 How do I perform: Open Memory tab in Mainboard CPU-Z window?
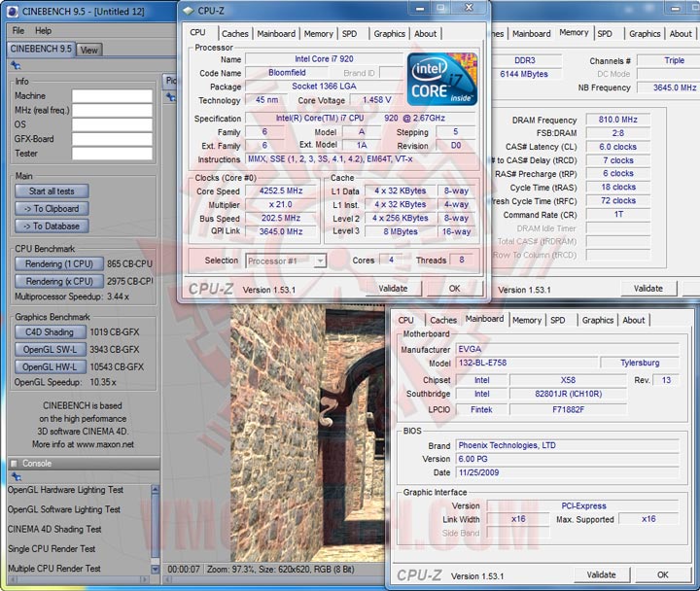pyautogui.click(x=527, y=320)
